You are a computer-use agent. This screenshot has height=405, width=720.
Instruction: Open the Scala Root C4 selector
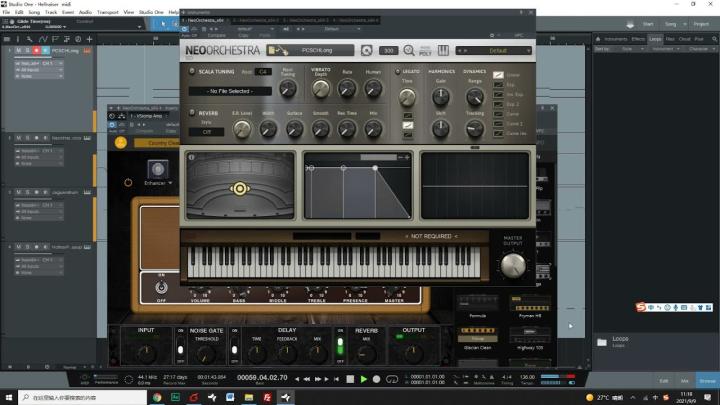tap(263, 72)
